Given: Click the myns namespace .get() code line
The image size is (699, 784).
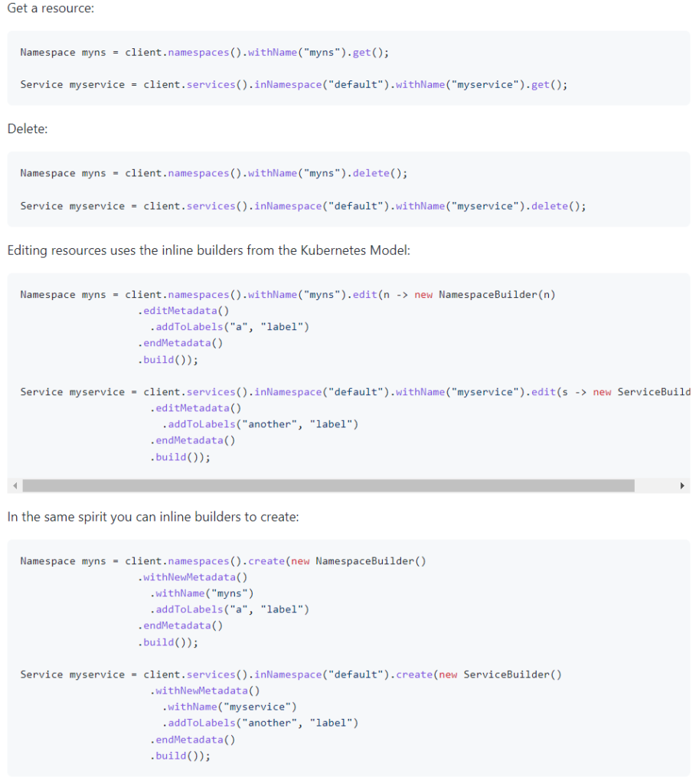Looking at the screenshot, I should click(x=204, y=53).
